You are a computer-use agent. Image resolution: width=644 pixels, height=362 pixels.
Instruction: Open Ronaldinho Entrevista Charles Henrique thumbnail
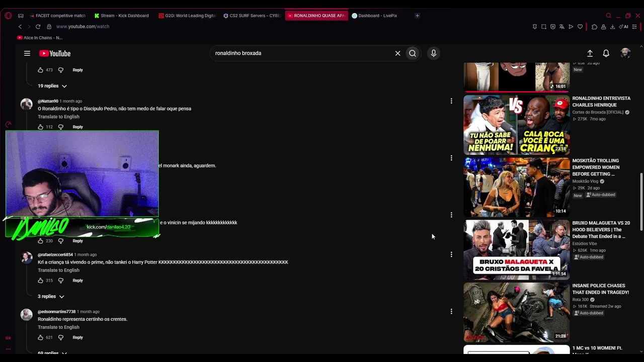click(x=517, y=125)
